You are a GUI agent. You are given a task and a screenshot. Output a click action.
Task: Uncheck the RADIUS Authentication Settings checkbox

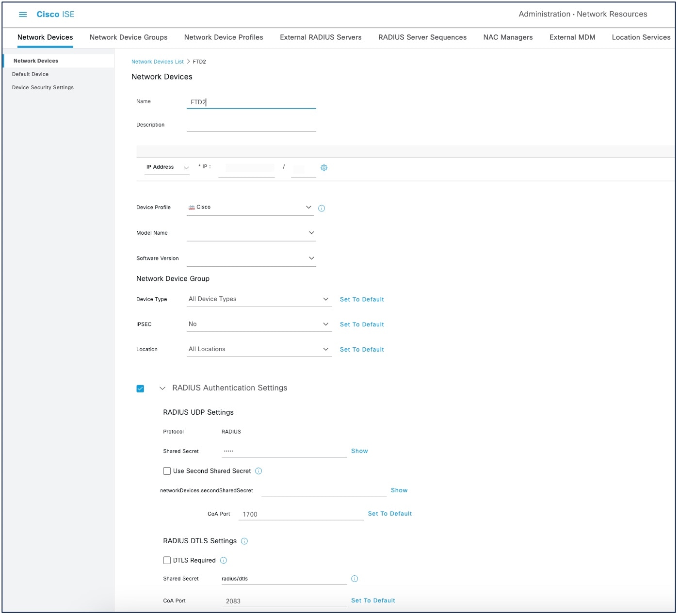[x=140, y=389]
